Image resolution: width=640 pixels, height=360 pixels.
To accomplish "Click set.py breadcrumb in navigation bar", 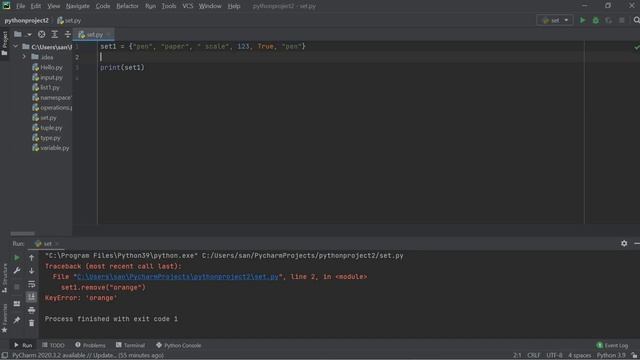I will coord(69,20).
